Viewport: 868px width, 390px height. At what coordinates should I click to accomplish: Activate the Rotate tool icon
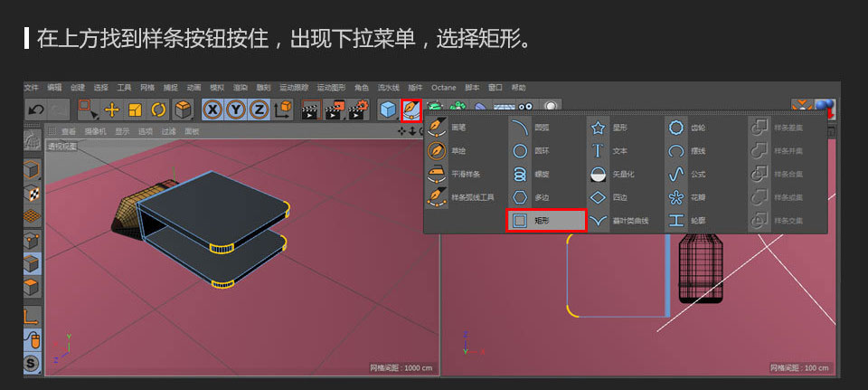[158, 109]
